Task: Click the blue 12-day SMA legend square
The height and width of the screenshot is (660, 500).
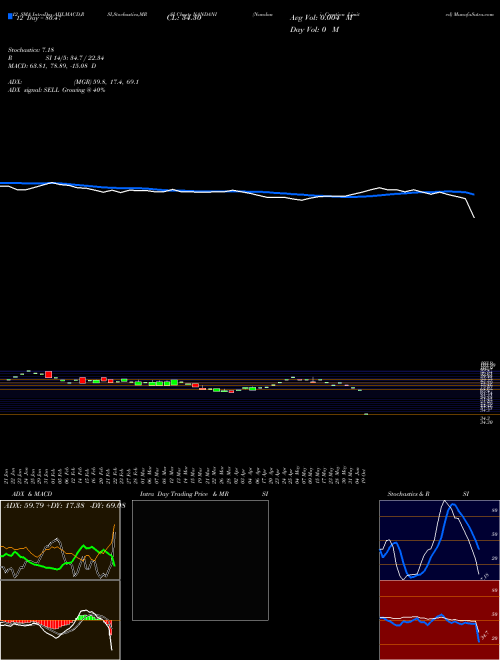Action: [x=10, y=16]
